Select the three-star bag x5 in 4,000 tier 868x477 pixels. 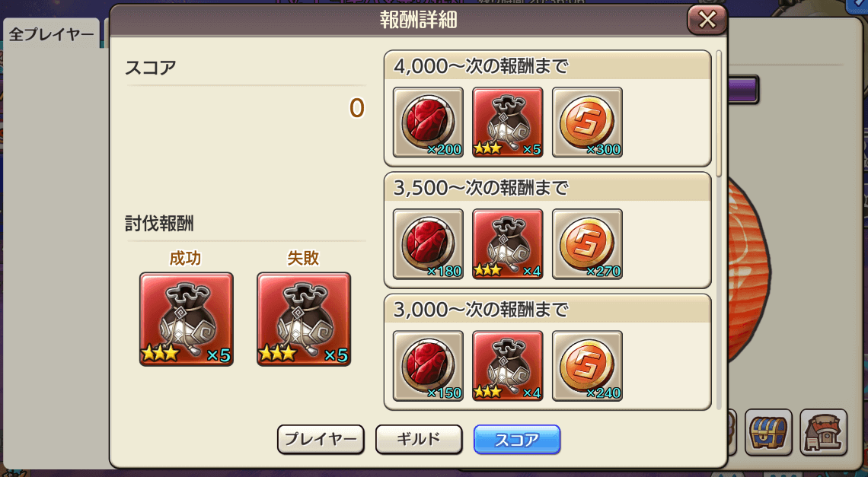[508, 122]
